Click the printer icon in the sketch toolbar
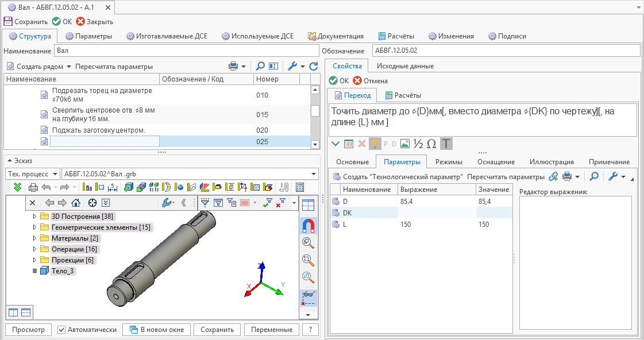The width and height of the screenshot is (644, 340). point(33,187)
